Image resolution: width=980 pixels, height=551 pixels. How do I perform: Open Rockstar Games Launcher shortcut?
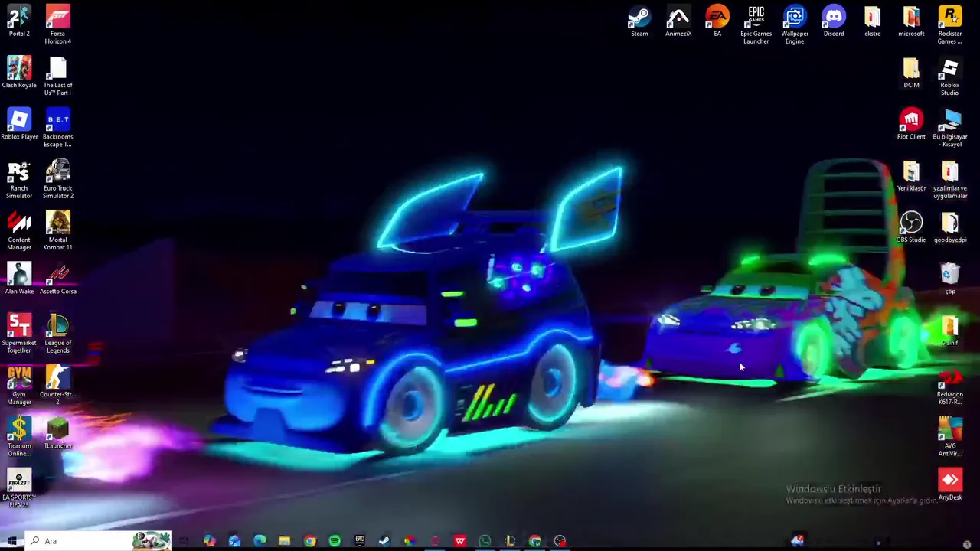pos(950,24)
